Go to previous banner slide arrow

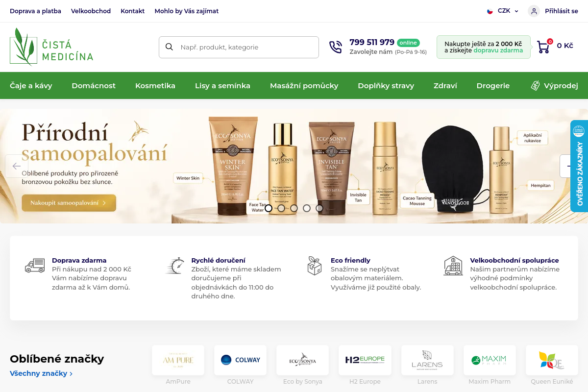point(17,166)
